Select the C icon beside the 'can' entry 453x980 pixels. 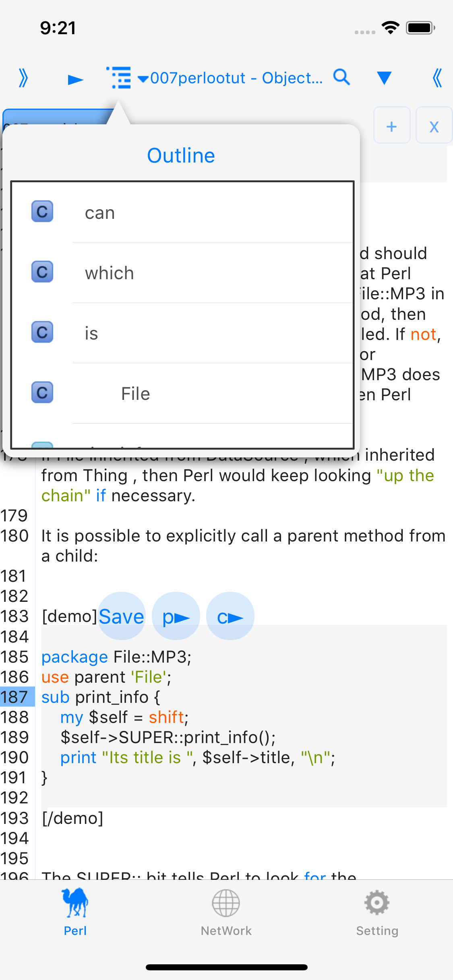click(x=41, y=212)
